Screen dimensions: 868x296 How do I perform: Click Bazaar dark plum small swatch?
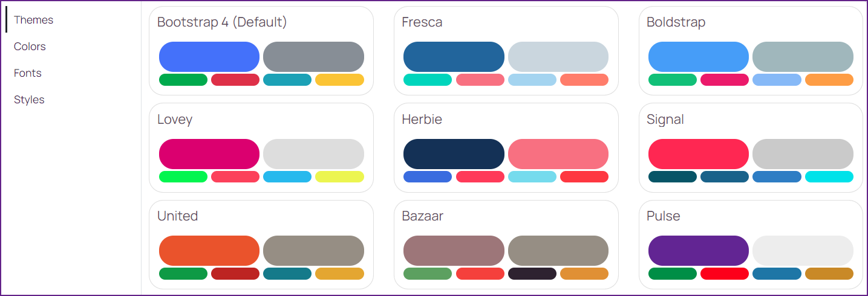tap(532, 274)
